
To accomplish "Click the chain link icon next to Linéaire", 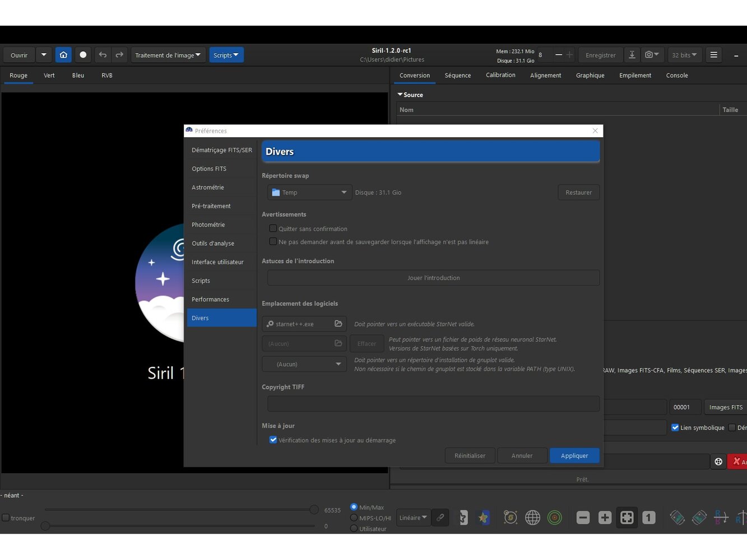I will click(440, 517).
